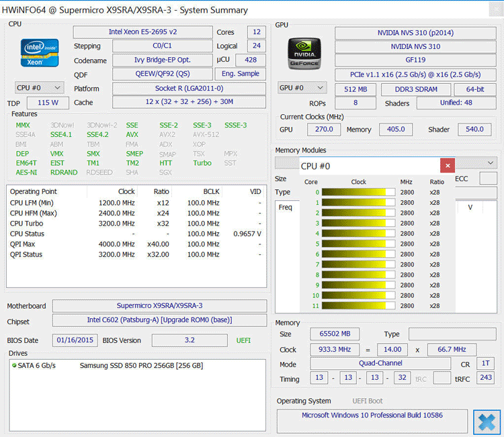This screenshot has height=437, width=504.
Task: Click the memory size 65502 MB value
Action: click(335, 334)
